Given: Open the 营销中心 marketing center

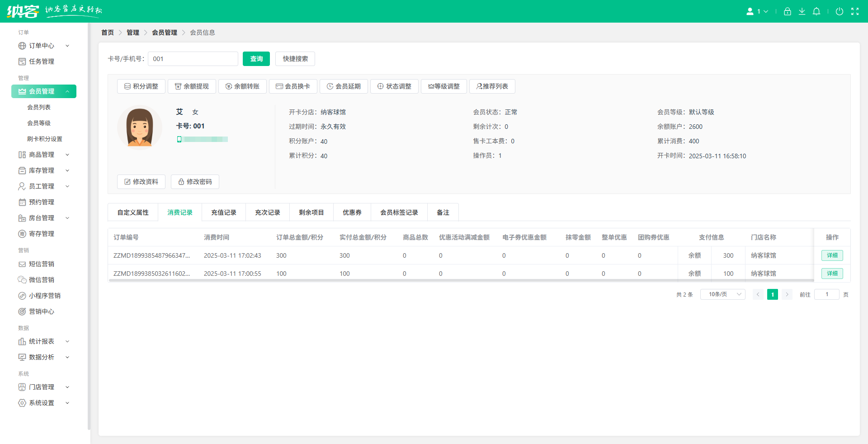Looking at the screenshot, I should (x=42, y=311).
